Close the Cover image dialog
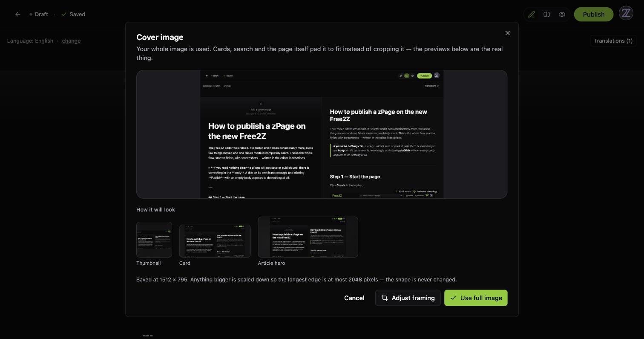The image size is (644, 339). coord(507,33)
